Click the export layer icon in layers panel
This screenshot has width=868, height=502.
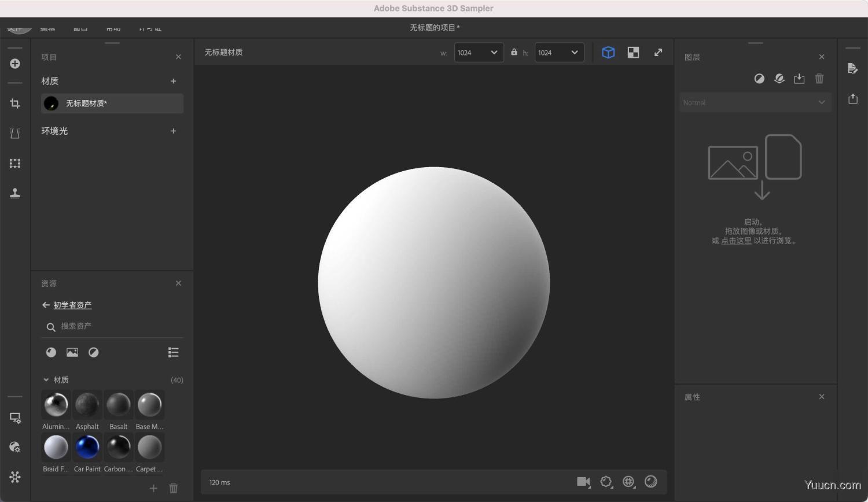799,79
